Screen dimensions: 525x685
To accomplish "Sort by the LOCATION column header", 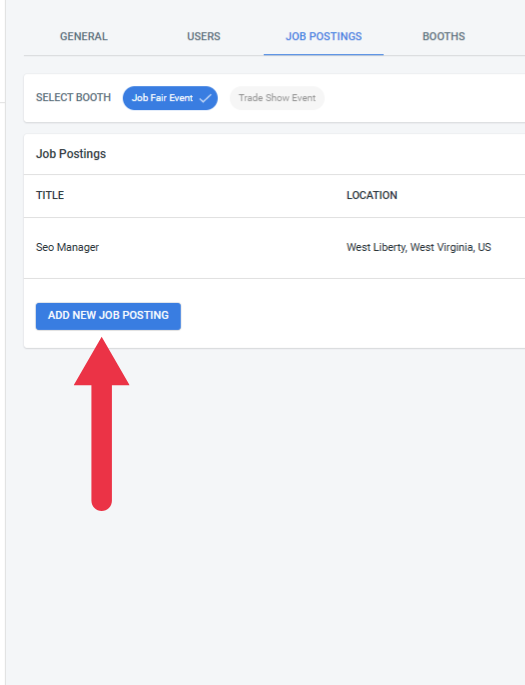I will click(x=372, y=195).
